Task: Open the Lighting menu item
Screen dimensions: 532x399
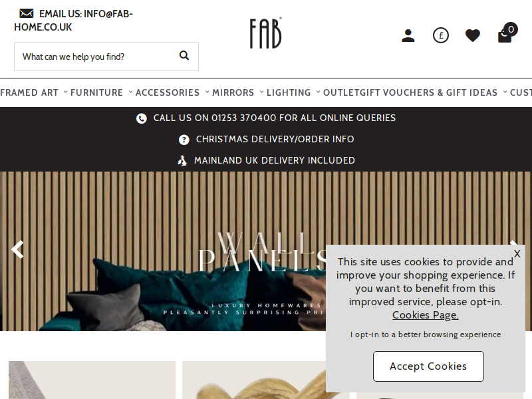Action: click(x=289, y=92)
